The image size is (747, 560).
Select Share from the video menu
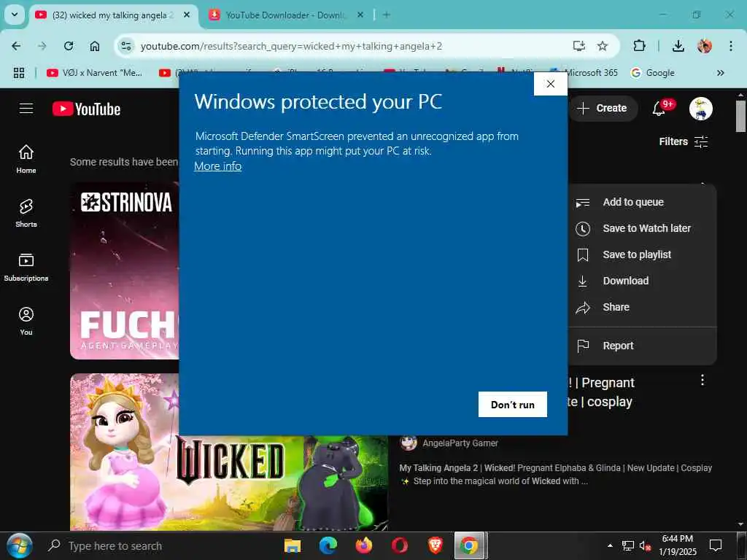(642, 307)
